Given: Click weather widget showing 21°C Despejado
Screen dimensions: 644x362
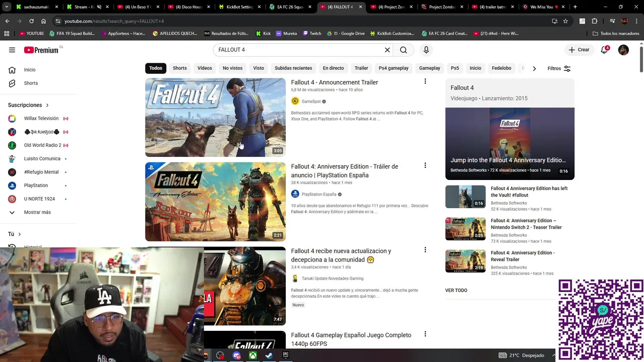Looking at the screenshot, I should click(521, 355).
